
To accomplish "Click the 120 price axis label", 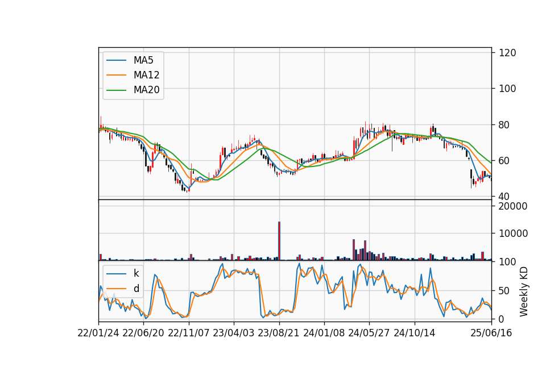I will (507, 53).
